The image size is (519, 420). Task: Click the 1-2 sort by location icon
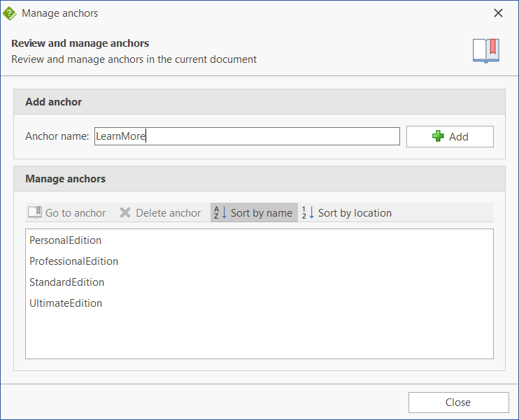pyautogui.click(x=308, y=212)
